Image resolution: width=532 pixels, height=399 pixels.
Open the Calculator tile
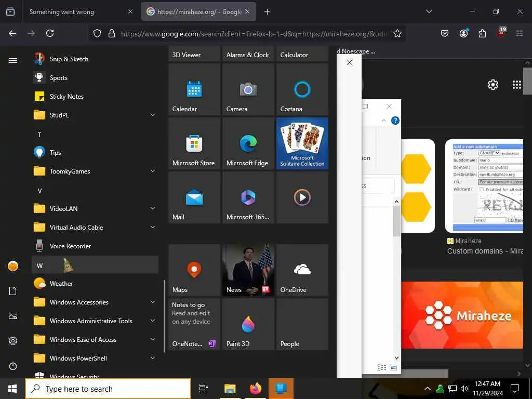(x=302, y=54)
